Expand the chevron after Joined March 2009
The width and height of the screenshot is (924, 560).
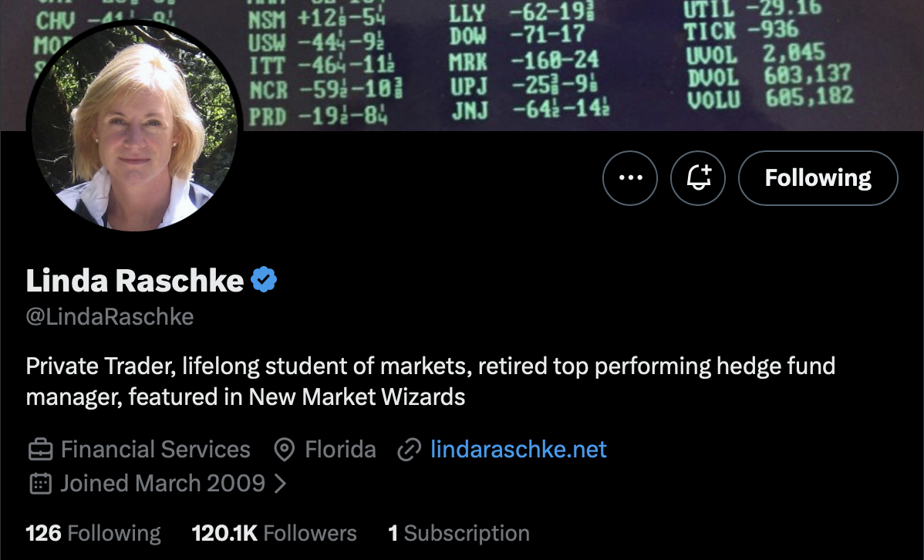coord(281,484)
